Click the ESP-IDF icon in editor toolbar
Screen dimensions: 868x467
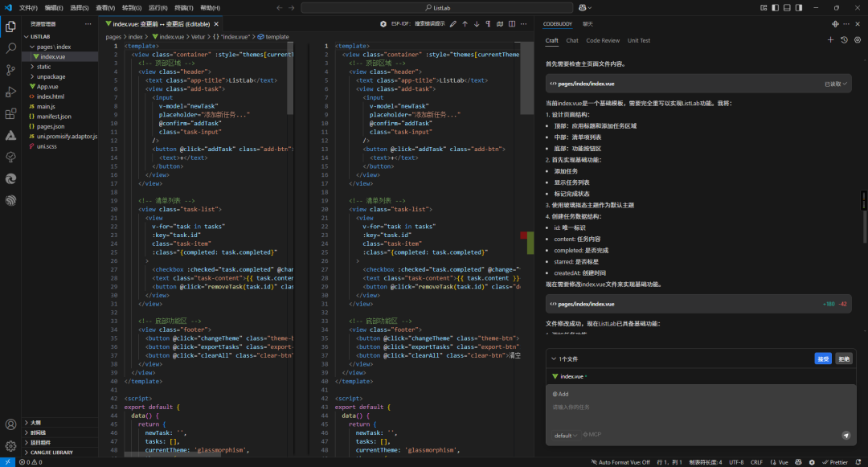[383, 24]
